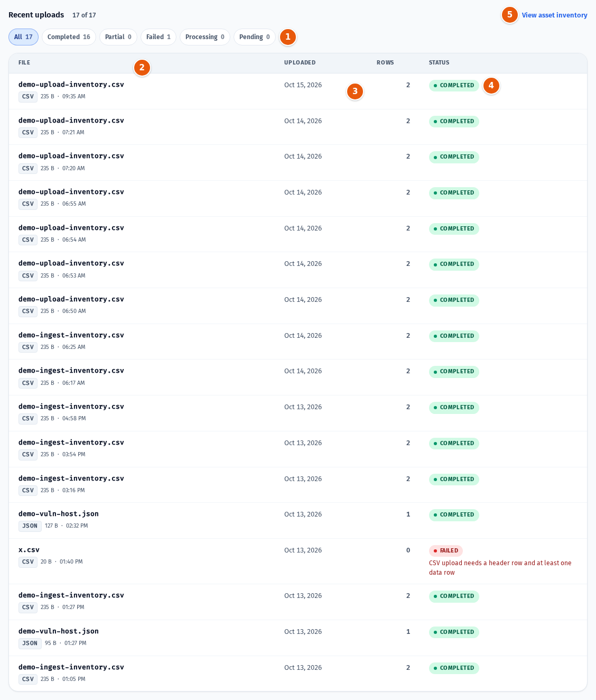The image size is (596, 700).
Task: Click the 'Recent uploads' heading
Action: point(36,15)
